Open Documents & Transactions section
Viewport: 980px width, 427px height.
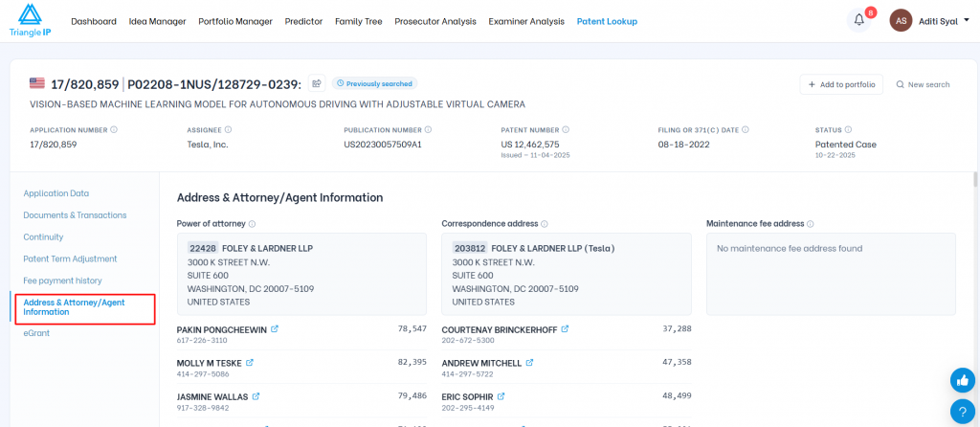[75, 215]
